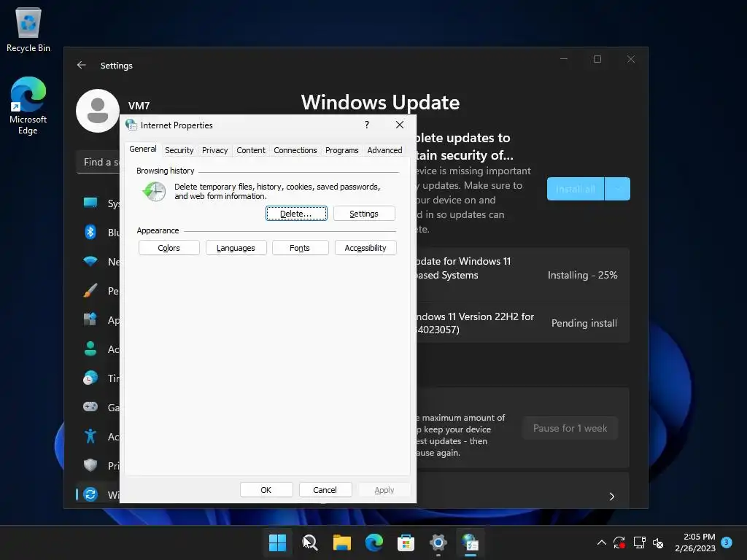Click the 'Pending install' status text

(x=584, y=323)
